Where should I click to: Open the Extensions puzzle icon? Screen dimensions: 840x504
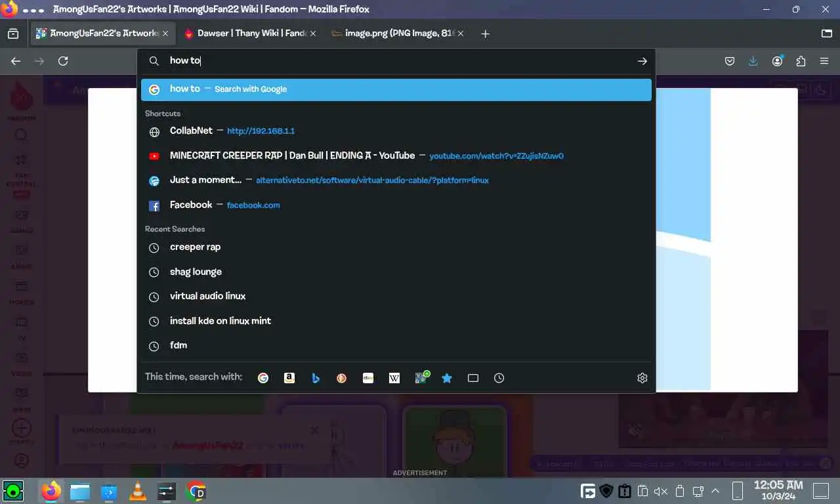[x=801, y=61]
